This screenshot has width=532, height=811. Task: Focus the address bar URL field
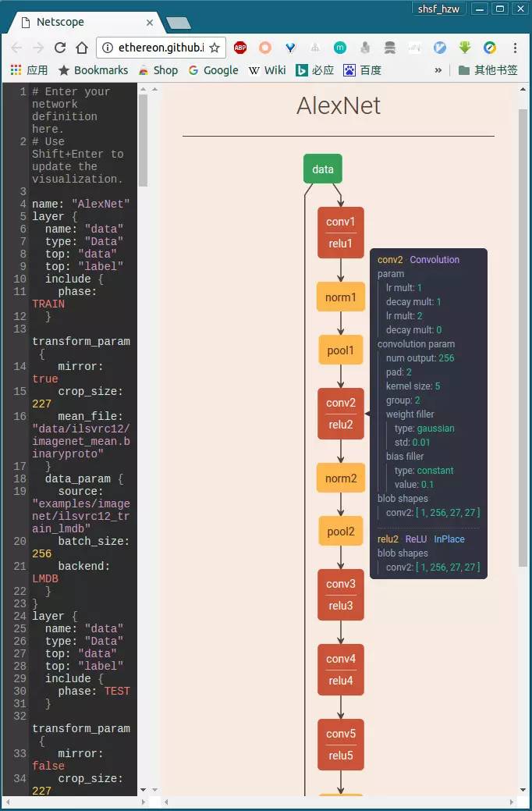(160, 48)
